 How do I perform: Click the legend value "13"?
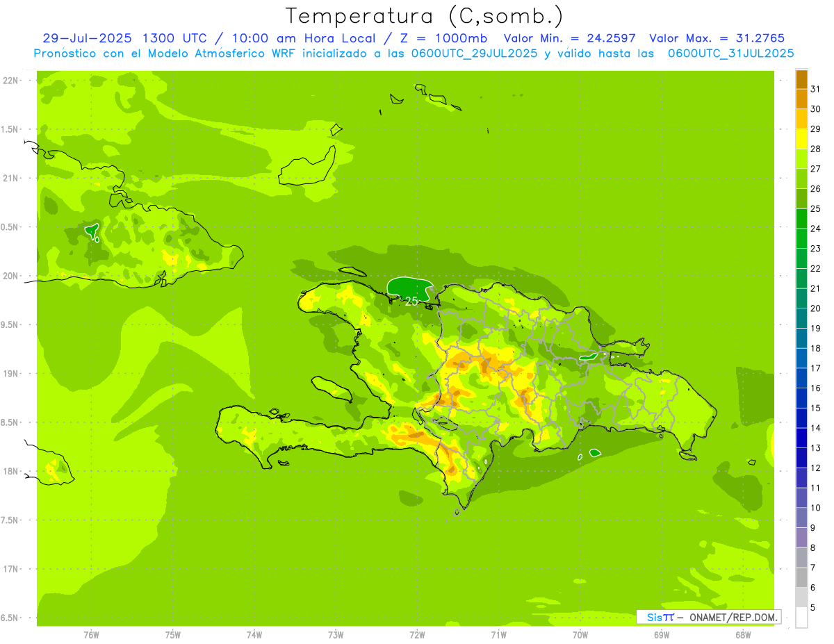pyautogui.click(x=816, y=447)
